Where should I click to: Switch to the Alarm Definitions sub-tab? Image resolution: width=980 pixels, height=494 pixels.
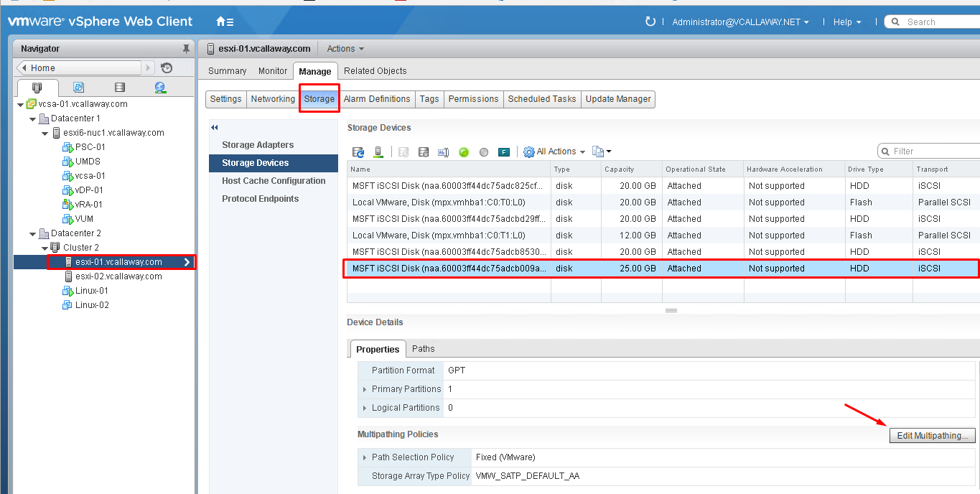(x=377, y=99)
